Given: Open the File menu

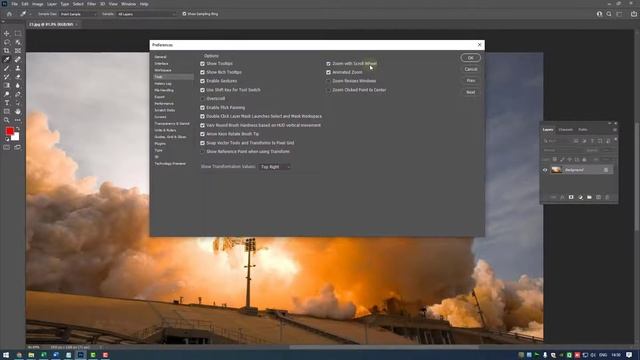Looking at the screenshot, I should [14, 4].
